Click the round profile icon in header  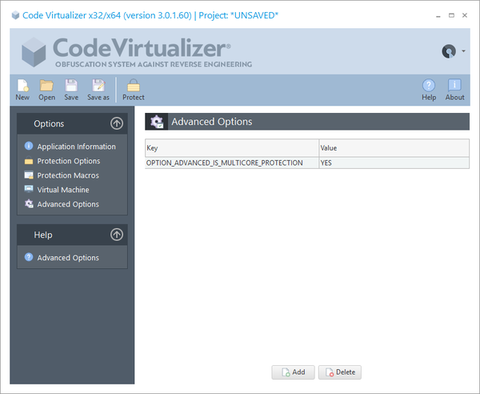[x=449, y=51]
